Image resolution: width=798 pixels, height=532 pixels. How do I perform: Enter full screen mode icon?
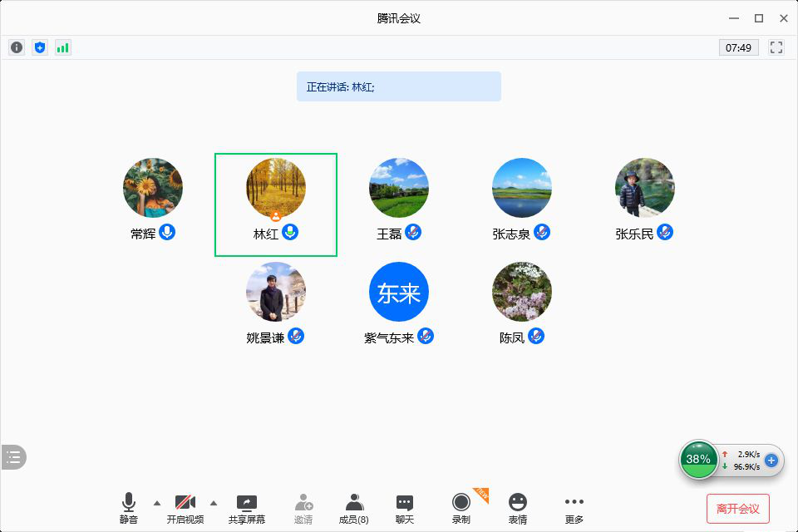[776, 47]
